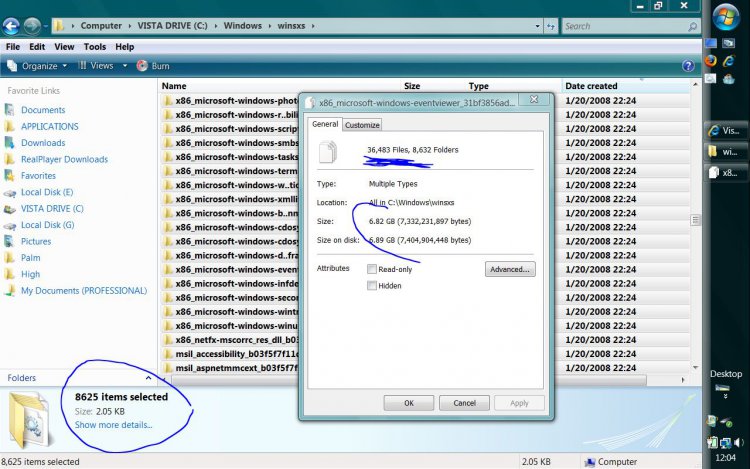Toggle the Read-only checkbox
The image size is (750, 469).
[372, 269]
